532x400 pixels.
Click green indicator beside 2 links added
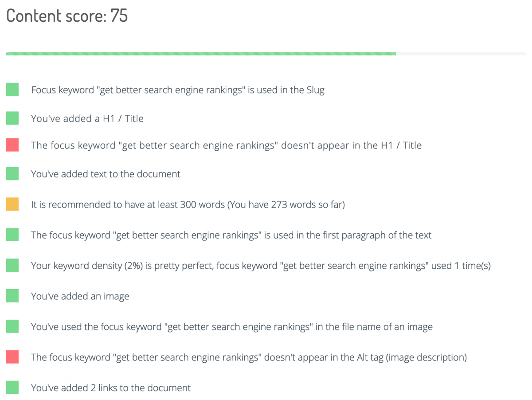tap(12, 388)
